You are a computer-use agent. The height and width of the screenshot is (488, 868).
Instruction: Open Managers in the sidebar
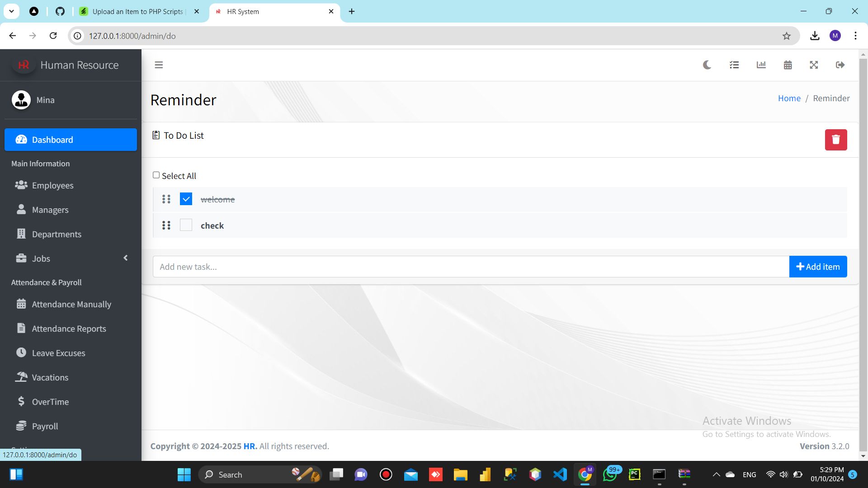click(71, 210)
